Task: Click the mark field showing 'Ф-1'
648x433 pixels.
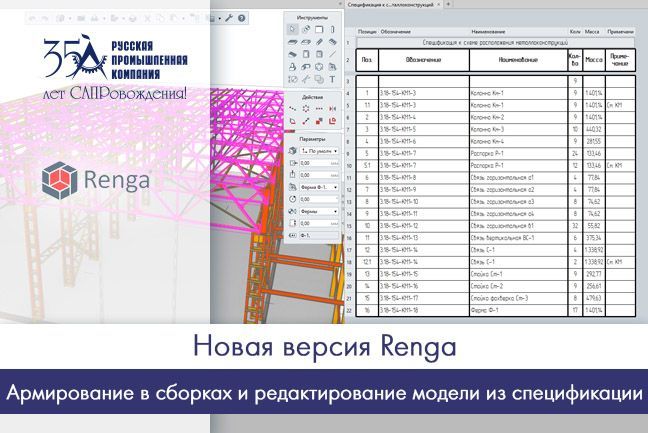Action: (x=319, y=235)
